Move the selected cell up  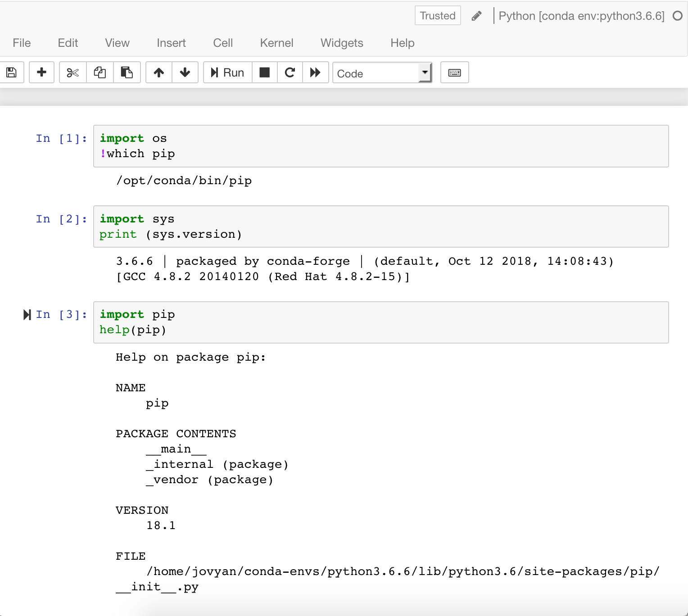pyautogui.click(x=158, y=72)
